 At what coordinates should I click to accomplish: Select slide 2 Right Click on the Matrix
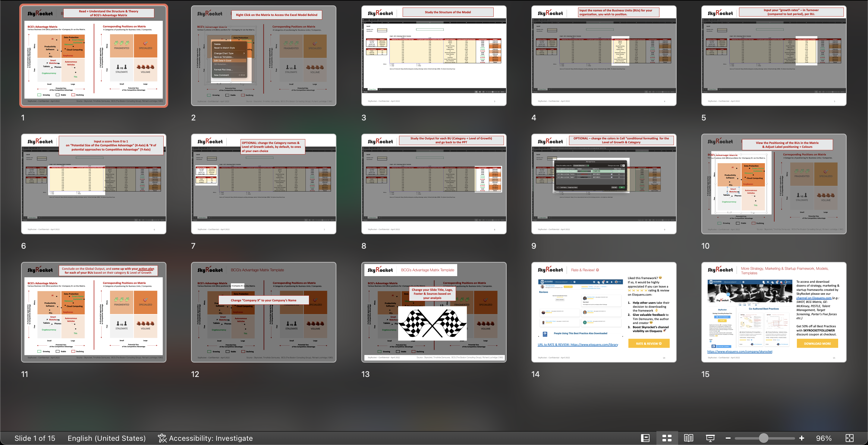pos(263,55)
